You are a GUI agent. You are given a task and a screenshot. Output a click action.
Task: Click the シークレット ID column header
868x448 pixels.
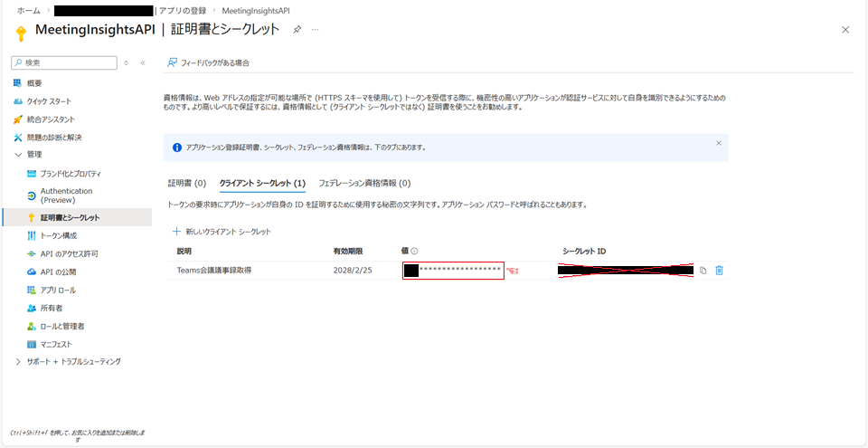pos(584,252)
